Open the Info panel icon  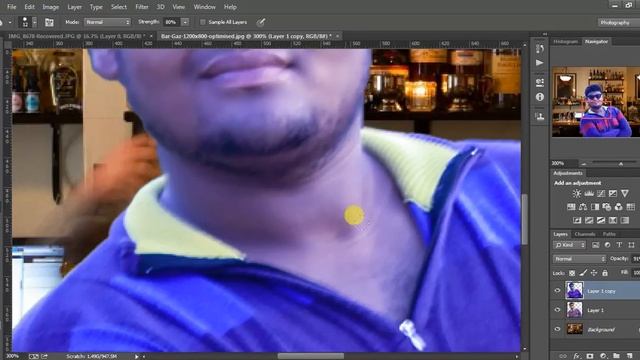(540, 97)
